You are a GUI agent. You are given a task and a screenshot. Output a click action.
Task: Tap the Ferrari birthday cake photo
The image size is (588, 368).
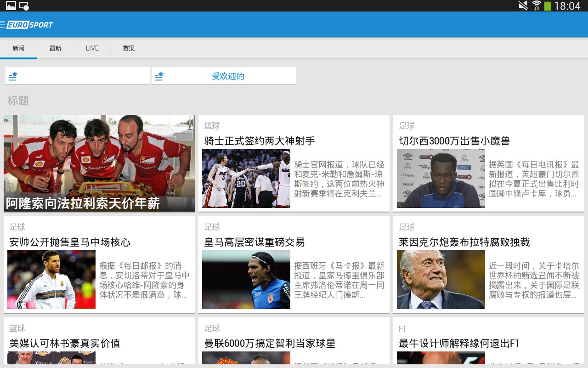click(x=99, y=163)
